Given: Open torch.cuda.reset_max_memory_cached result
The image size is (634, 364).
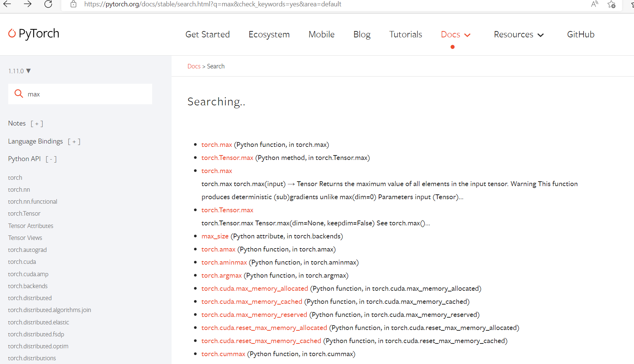Looking at the screenshot, I should click(x=261, y=341).
